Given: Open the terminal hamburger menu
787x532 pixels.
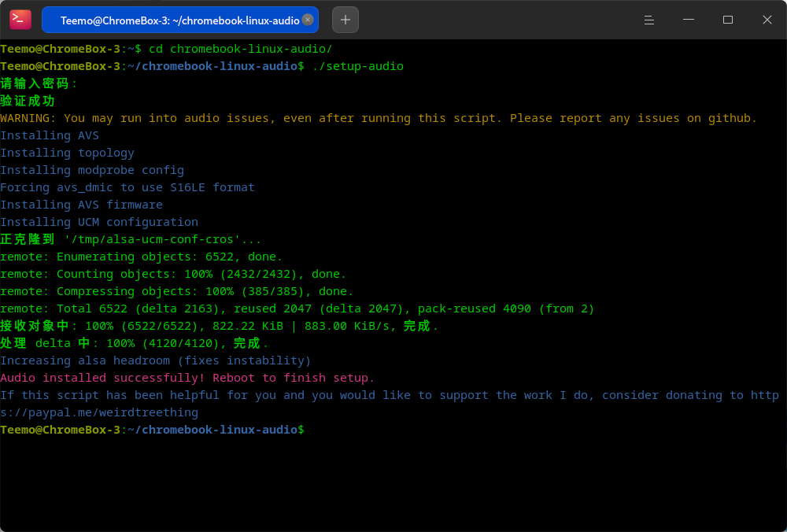Looking at the screenshot, I should [649, 20].
